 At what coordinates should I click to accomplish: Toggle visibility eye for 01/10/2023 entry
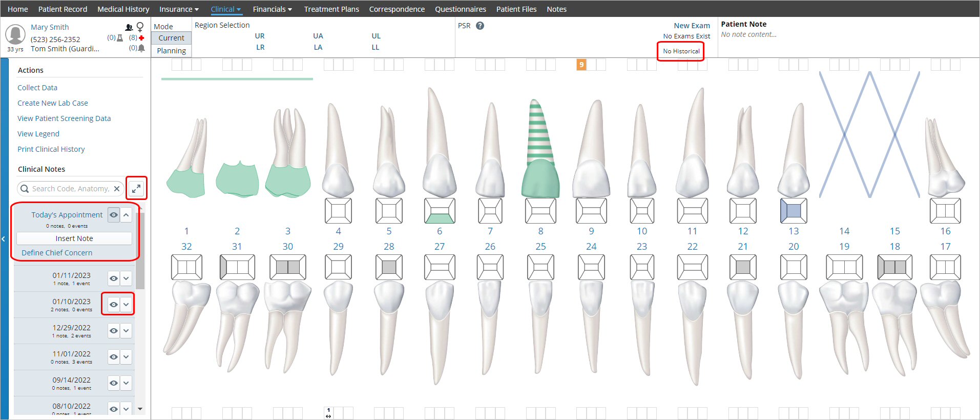pos(114,305)
